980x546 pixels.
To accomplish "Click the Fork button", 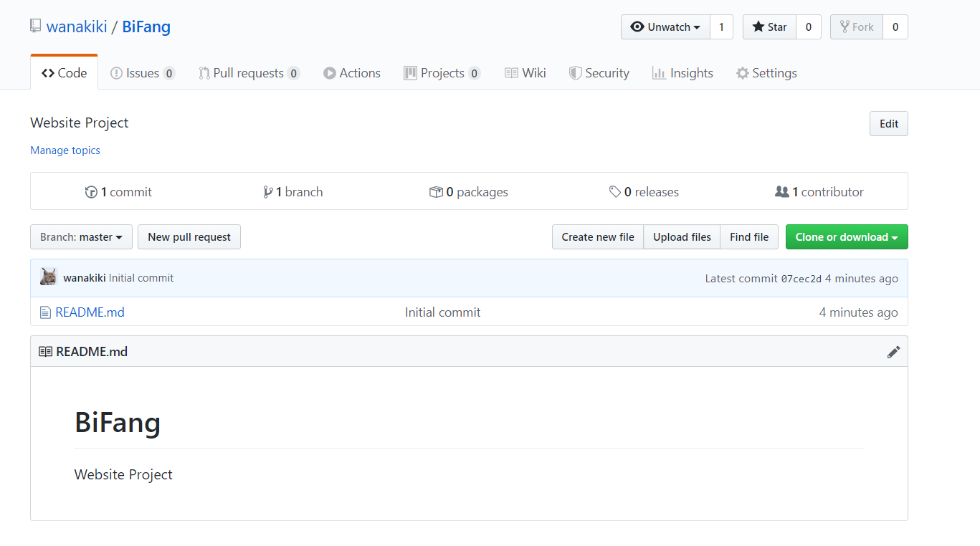I will 857,27.
